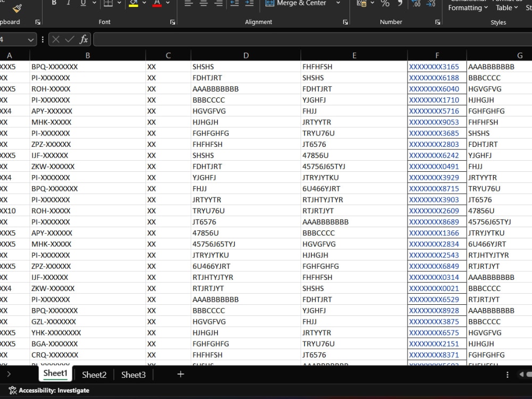Toggle Italic formatting
This screenshot has height=399, width=532.
[69, 3]
